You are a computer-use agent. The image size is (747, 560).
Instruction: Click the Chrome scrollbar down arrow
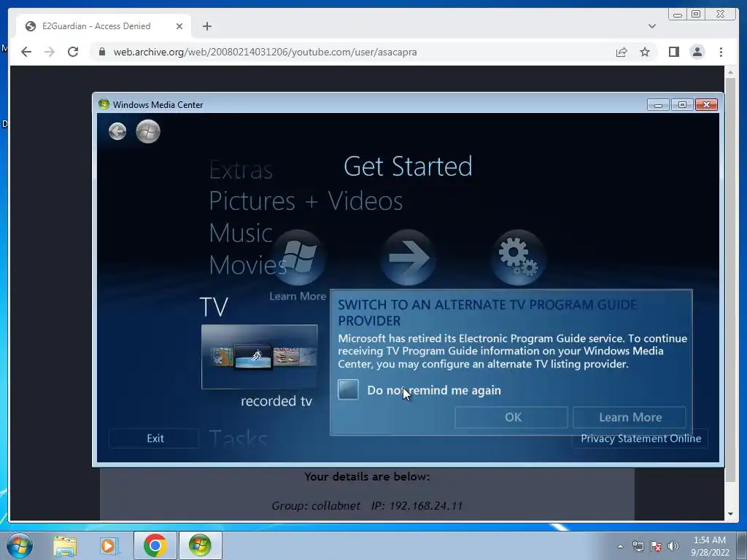coord(730,514)
